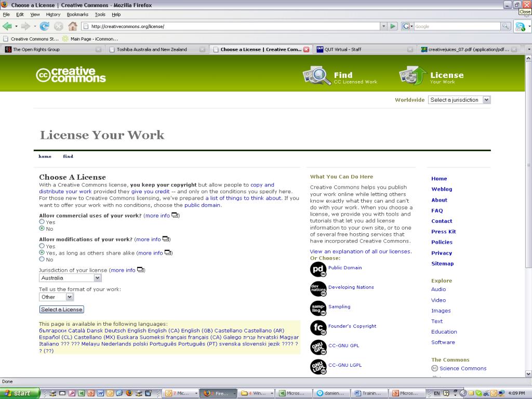Open the search engine selector dropdown
Screen dimensions: 532x399
point(407,26)
